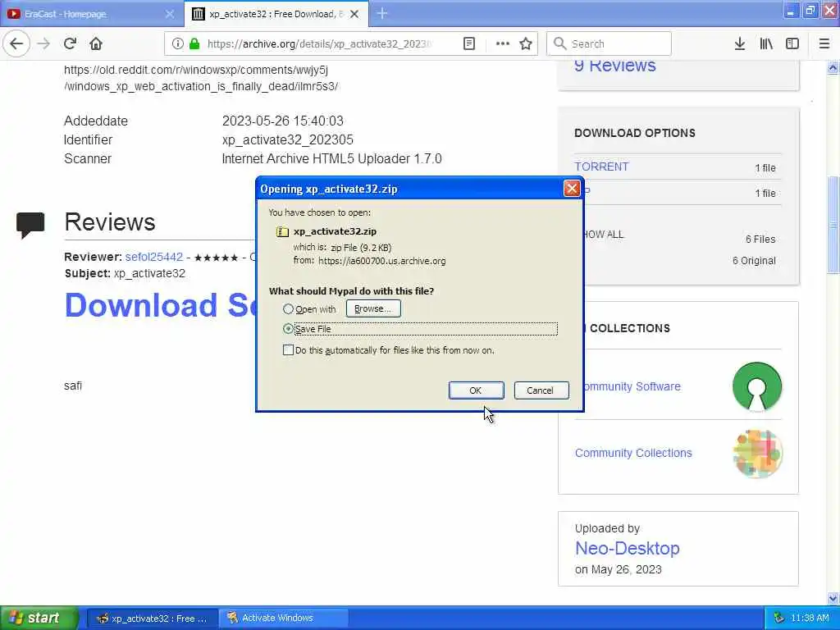Click the 'safi' review text
The image size is (840, 630).
73,386
